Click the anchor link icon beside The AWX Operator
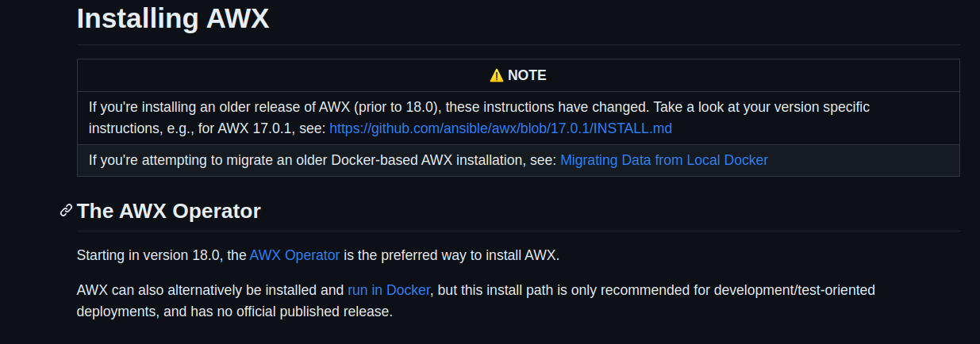Viewport: 980px width, 344px height. click(67, 211)
